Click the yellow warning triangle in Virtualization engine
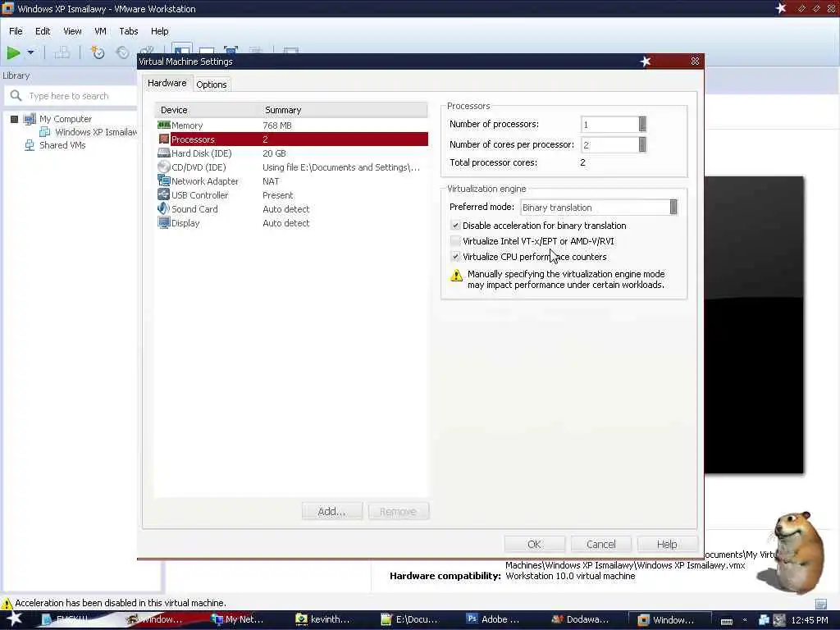Screen dimensions: 840x630 click(x=456, y=276)
